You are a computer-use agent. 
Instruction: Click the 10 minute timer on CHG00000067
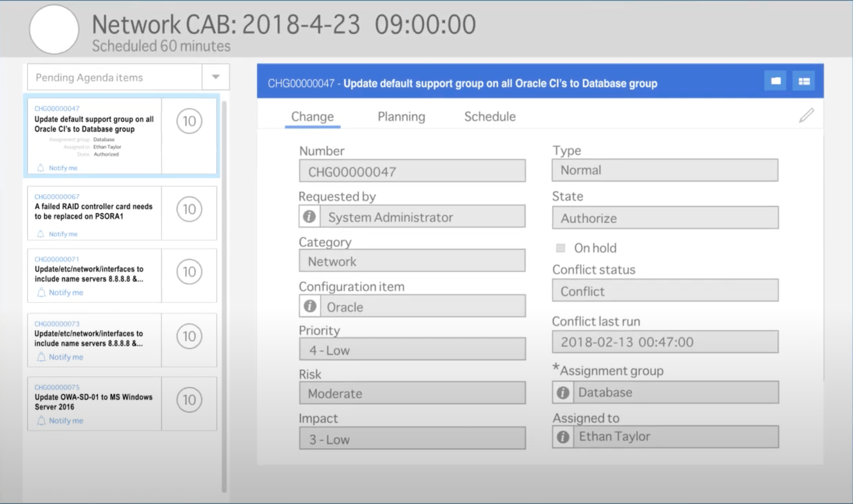[189, 209]
